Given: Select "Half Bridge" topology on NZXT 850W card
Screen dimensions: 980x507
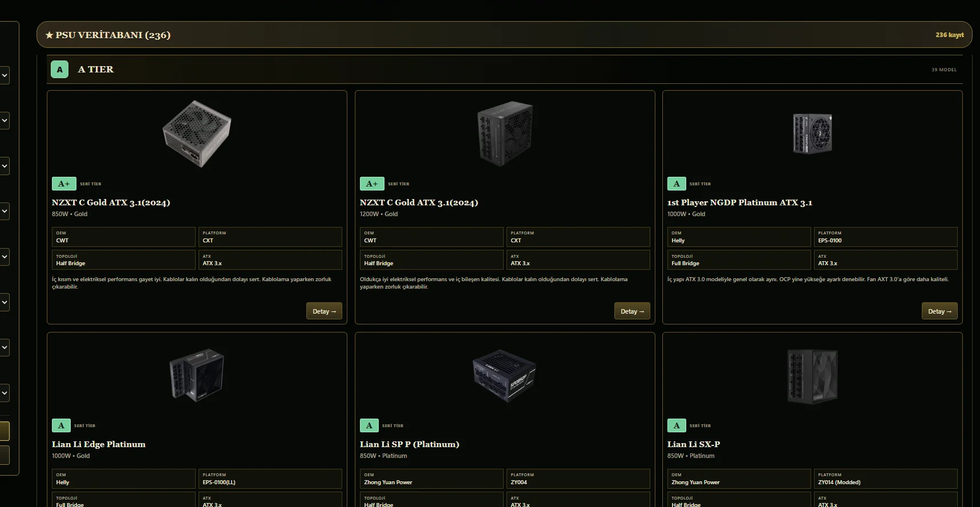Looking at the screenshot, I should tap(71, 263).
